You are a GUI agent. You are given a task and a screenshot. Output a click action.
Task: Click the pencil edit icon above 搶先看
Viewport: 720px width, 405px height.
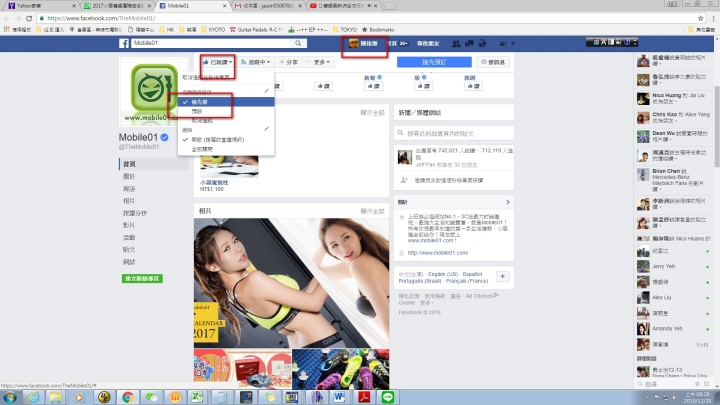(x=266, y=91)
